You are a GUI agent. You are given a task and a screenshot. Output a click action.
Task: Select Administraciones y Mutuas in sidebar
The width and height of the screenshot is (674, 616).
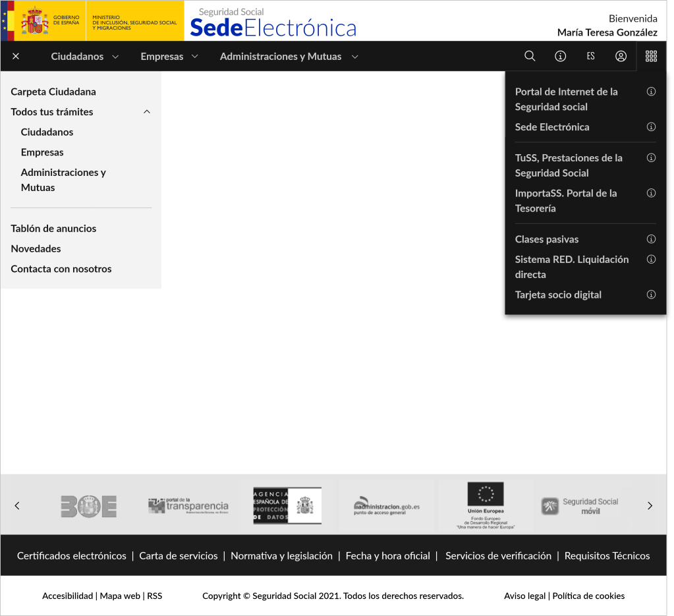(x=63, y=180)
